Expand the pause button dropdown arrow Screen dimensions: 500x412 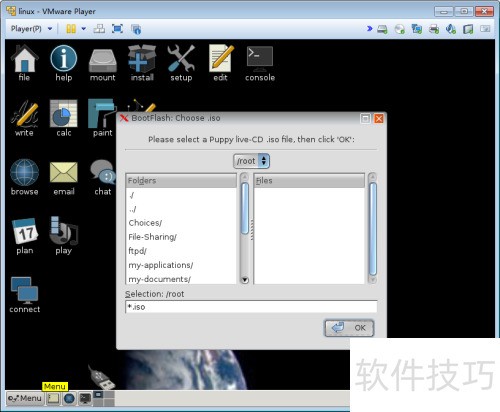pyautogui.click(x=84, y=29)
